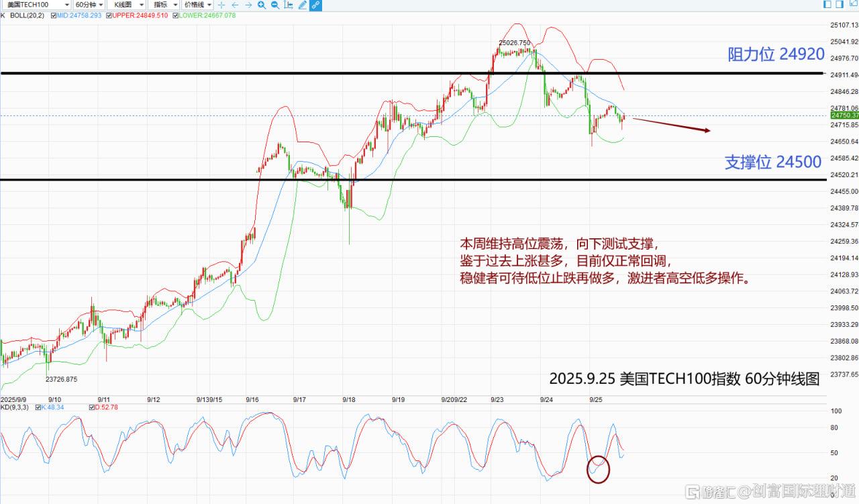Zoom in on the chart
This screenshot has height=504, width=859.
click(x=262, y=5)
